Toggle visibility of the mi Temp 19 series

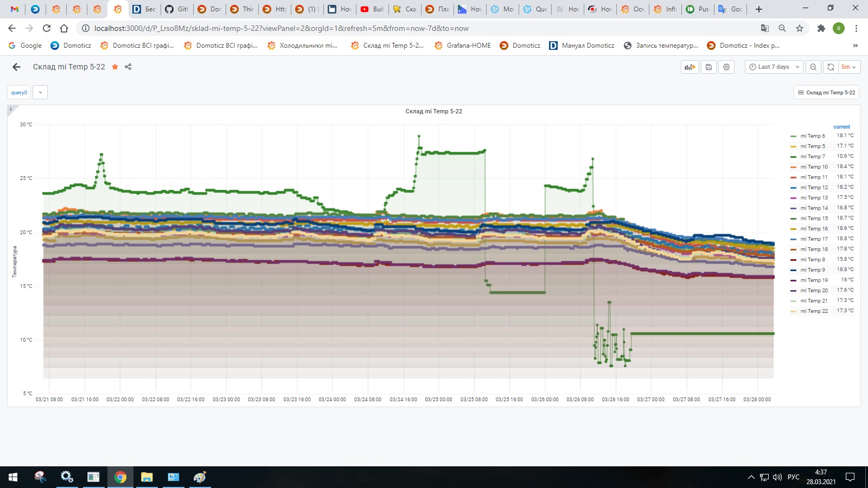click(814, 280)
